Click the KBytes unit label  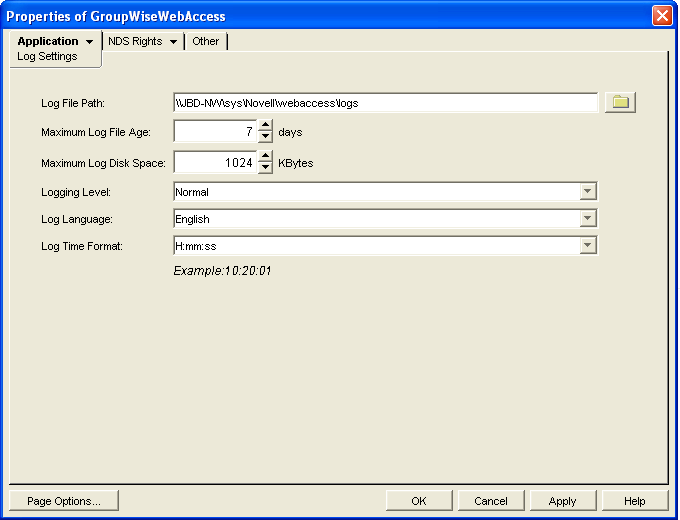point(295,163)
